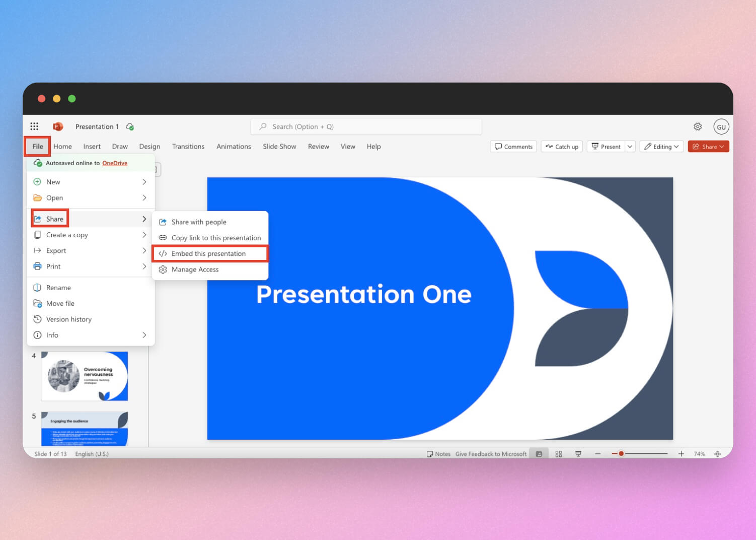Image resolution: width=756 pixels, height=540 pixels.
Task: Switch to Normal view in status bar
Action: [x=539, y=454]
